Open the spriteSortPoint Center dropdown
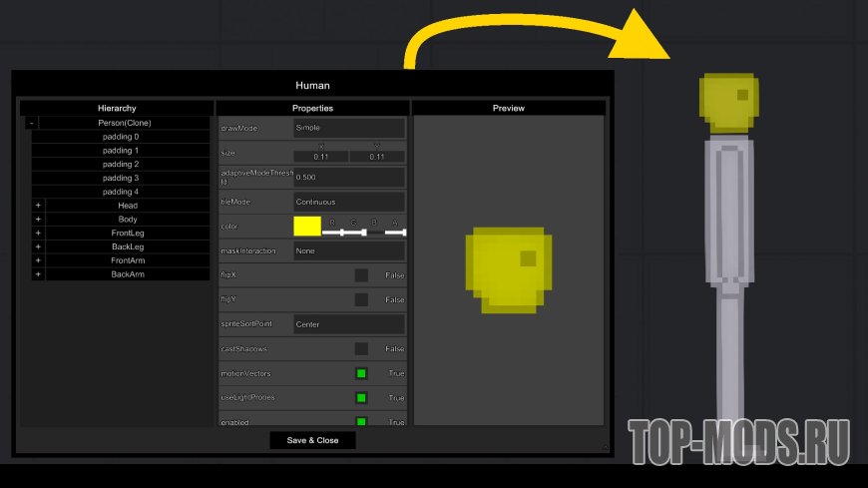This screenshot has width=868, height=488. (x=349, y=324)
